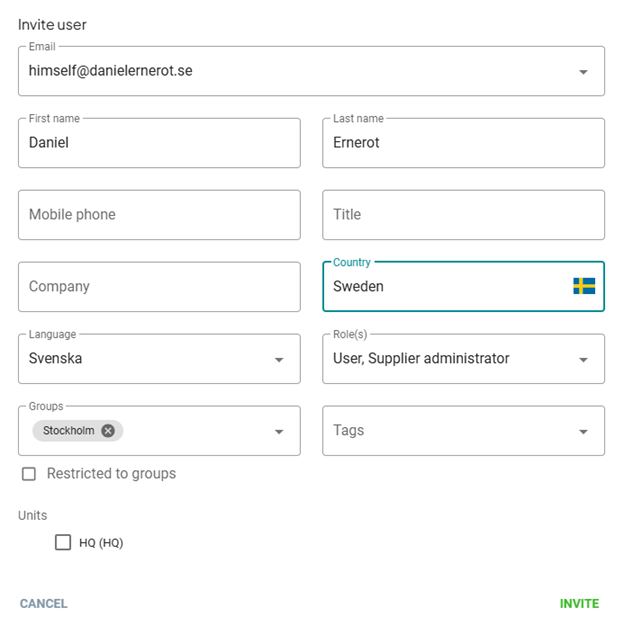
Task: Click the First name field
Action: (x=159, y=143)
